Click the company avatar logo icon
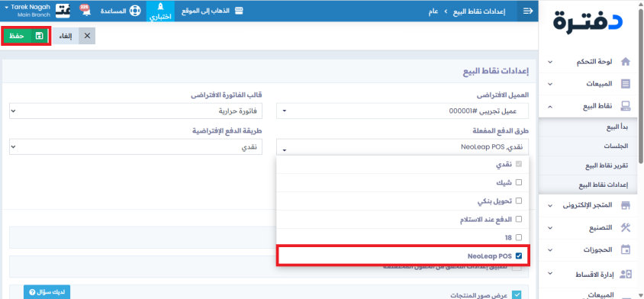 pyautogui.click(x=63, y=11)
